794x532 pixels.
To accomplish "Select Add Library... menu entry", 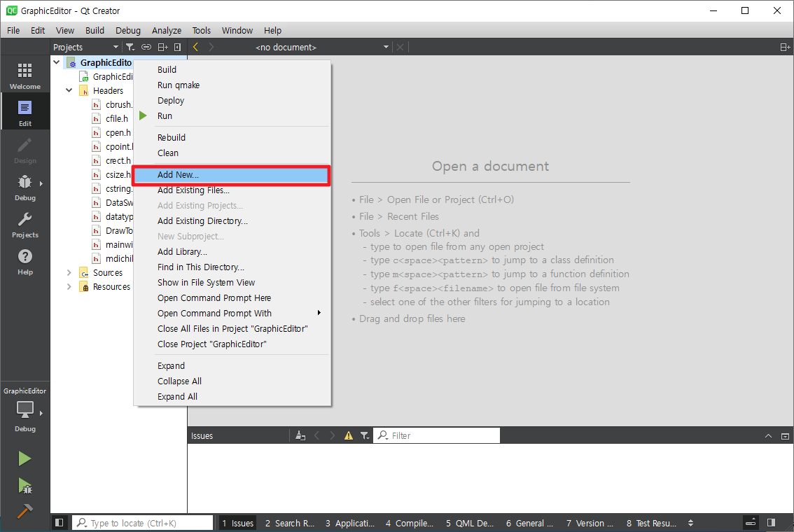I will pos(232,251).
